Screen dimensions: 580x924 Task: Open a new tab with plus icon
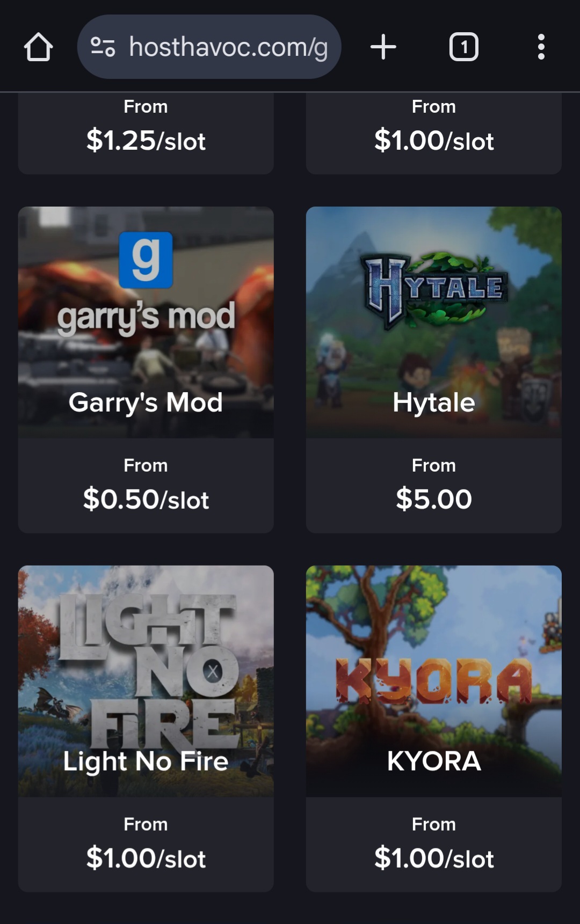point(383,47)
